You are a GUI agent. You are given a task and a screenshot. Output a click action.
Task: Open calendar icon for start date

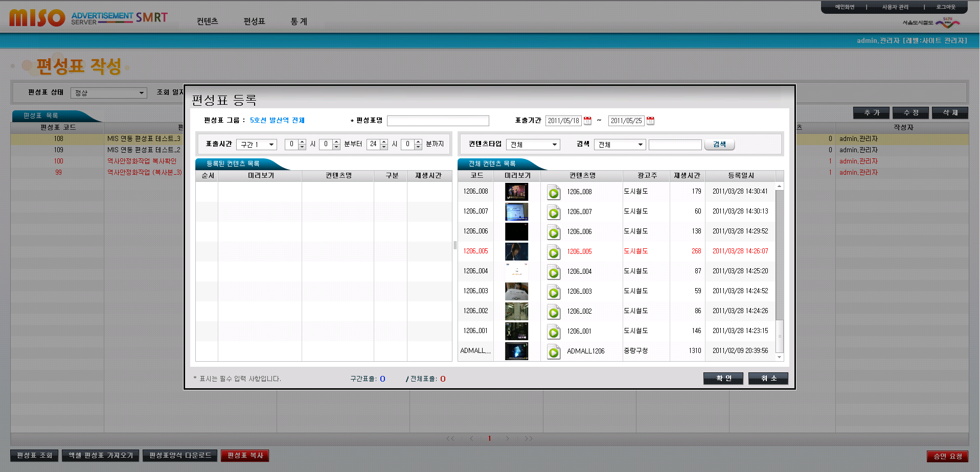(x=587, y=121)
